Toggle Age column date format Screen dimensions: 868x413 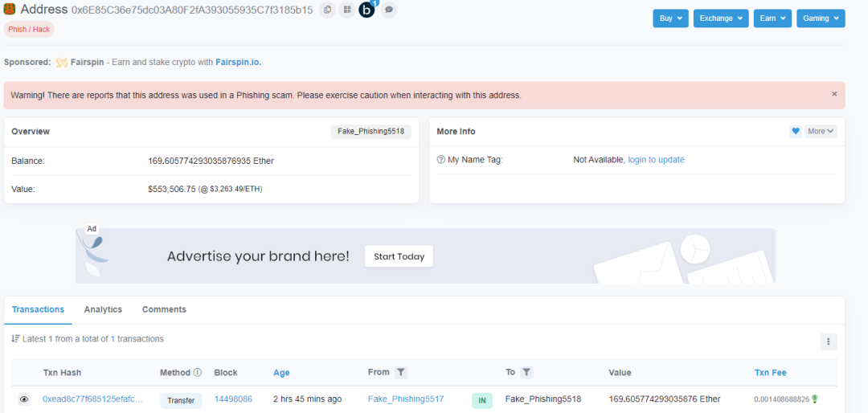tap(281, 373)
